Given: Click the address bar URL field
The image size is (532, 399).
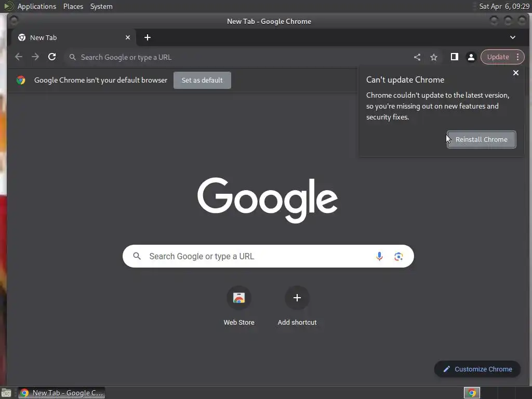Looking at the screenshot, I should tap(237, 57).
